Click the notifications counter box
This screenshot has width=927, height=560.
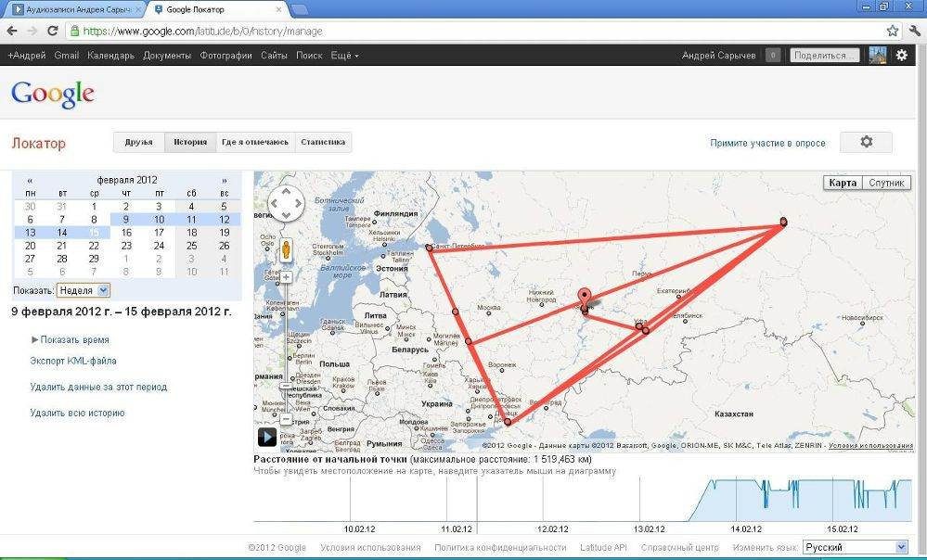[x=773, y=55]
